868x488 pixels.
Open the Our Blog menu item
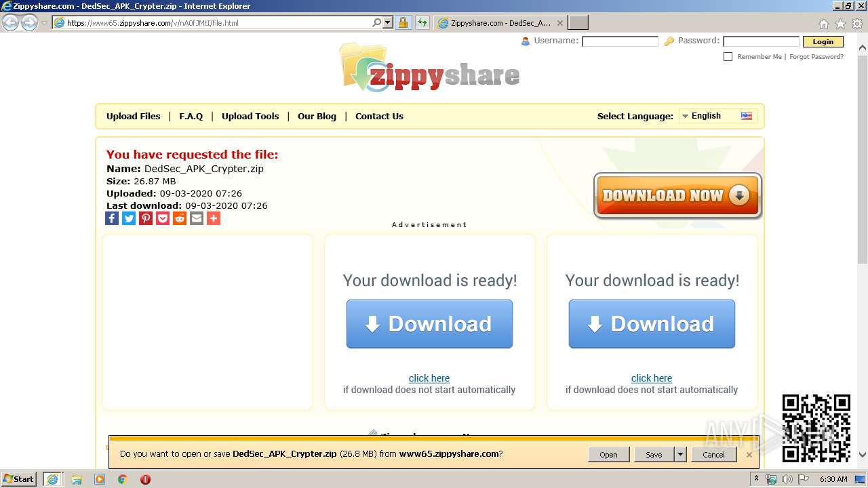[x=317, y=116]
